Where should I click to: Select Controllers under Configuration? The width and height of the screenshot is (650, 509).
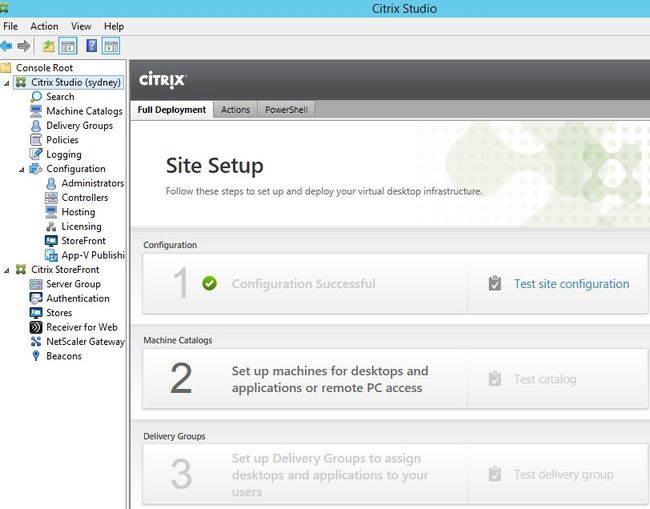pos(85,198)
